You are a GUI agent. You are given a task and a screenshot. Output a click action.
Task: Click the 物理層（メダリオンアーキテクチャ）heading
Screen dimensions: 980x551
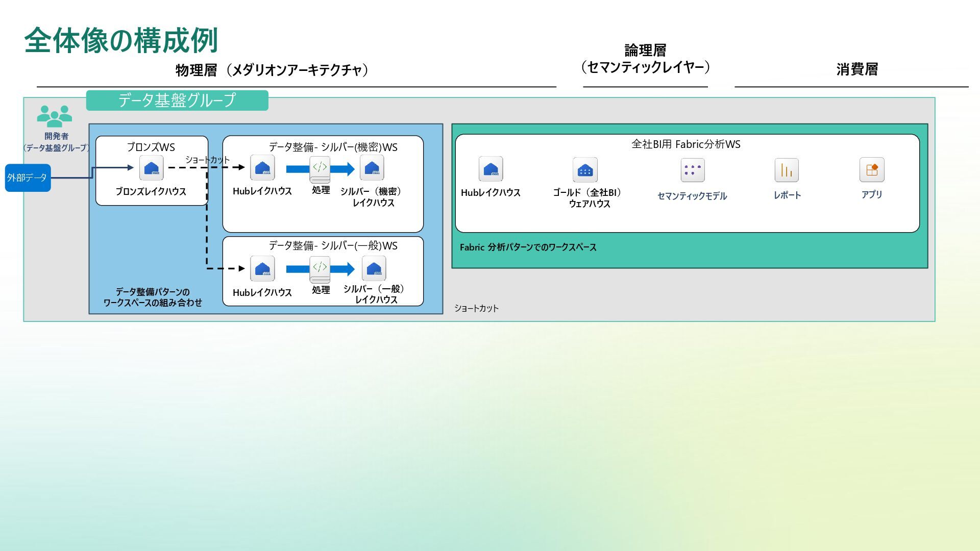(x=272, y=70)
